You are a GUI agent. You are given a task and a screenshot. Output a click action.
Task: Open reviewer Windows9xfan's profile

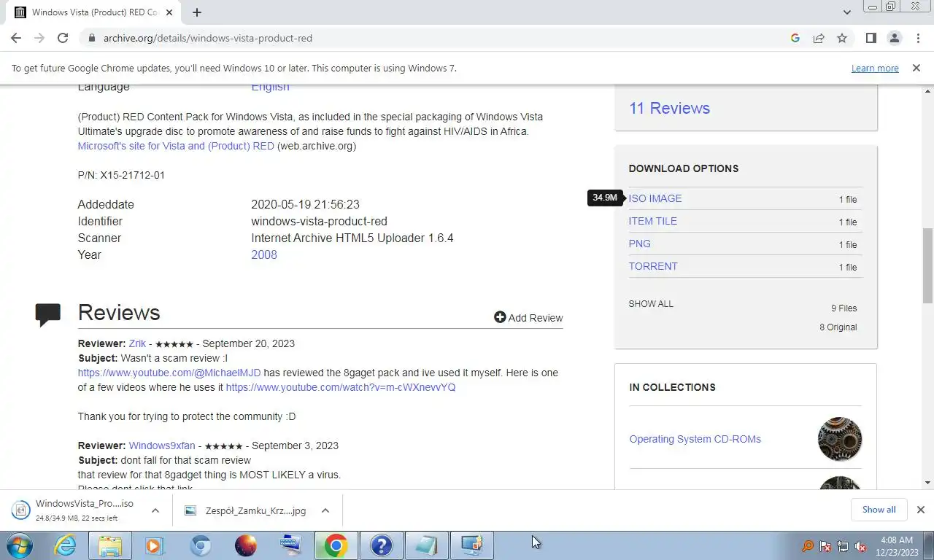pos(162,446)
